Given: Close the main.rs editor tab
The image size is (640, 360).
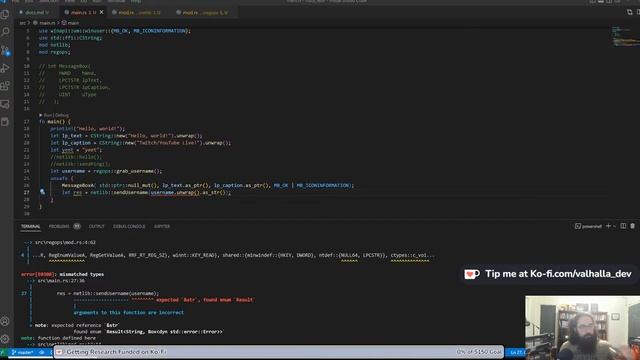Looking at the screenshot, I should click(102, 12).
